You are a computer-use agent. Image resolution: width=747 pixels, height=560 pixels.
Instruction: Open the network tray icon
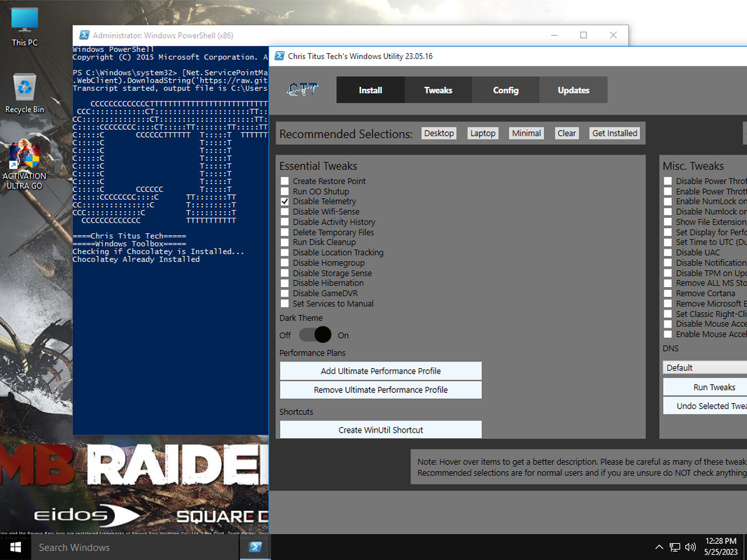(x=675, y=547)
